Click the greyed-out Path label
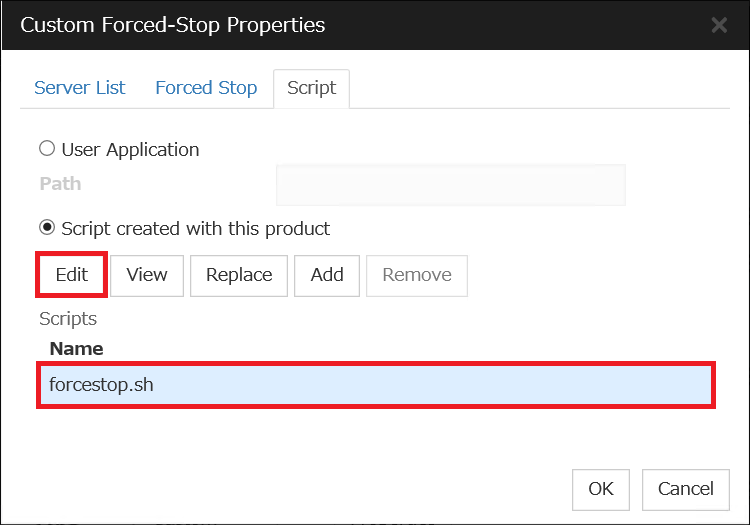The height and width of the screenshot is (525, 750). point(60,184)
